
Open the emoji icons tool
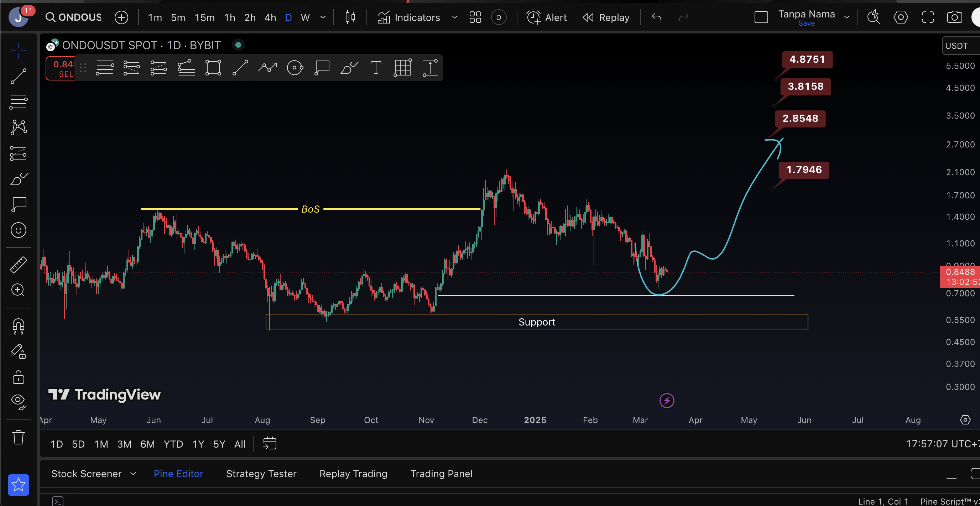(18, 230)
